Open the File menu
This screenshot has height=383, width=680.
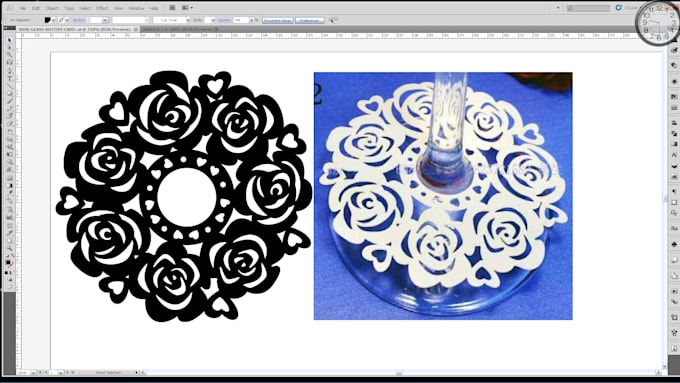pyautogui.click(x=23, y=8)
